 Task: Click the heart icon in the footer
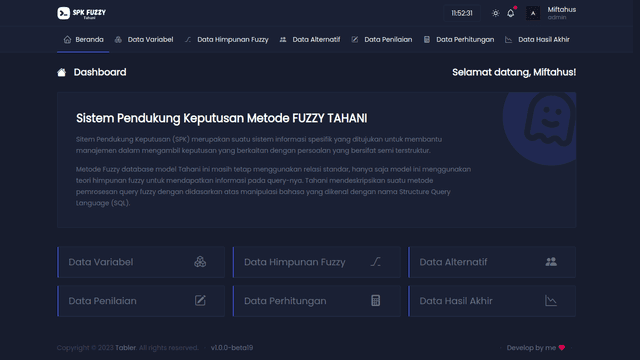coord(562,348)
